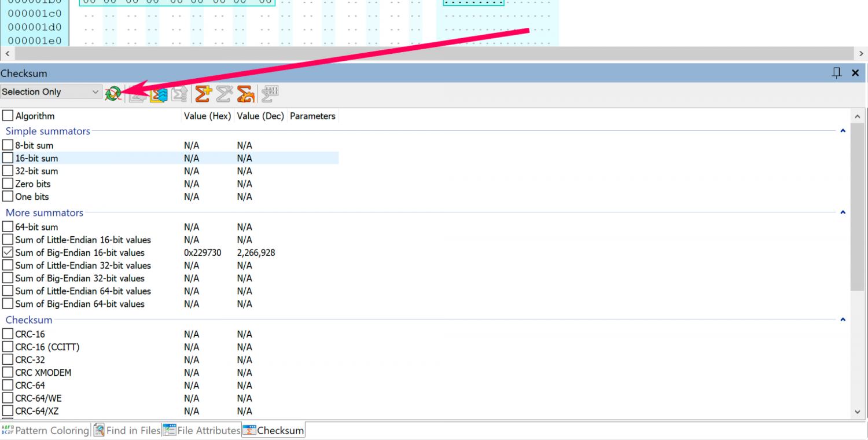Click the decimal result 2,266,928

pos(256,252)
